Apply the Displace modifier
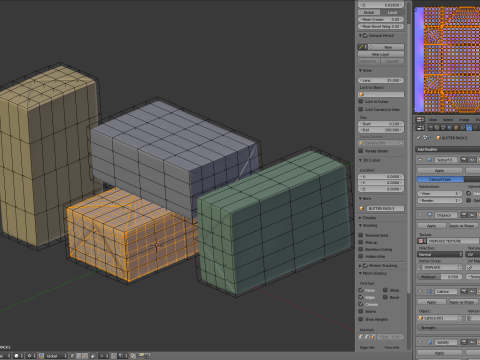 pyautogui.click(x=432, y=226)
